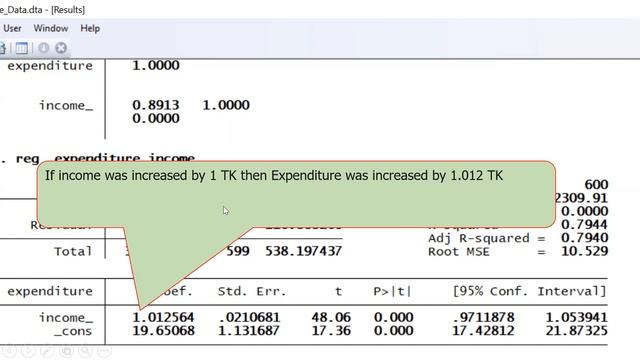Click the income_ row label in regression table
The height and width of the screenshot is (360, 640).
tap(66, 318)
